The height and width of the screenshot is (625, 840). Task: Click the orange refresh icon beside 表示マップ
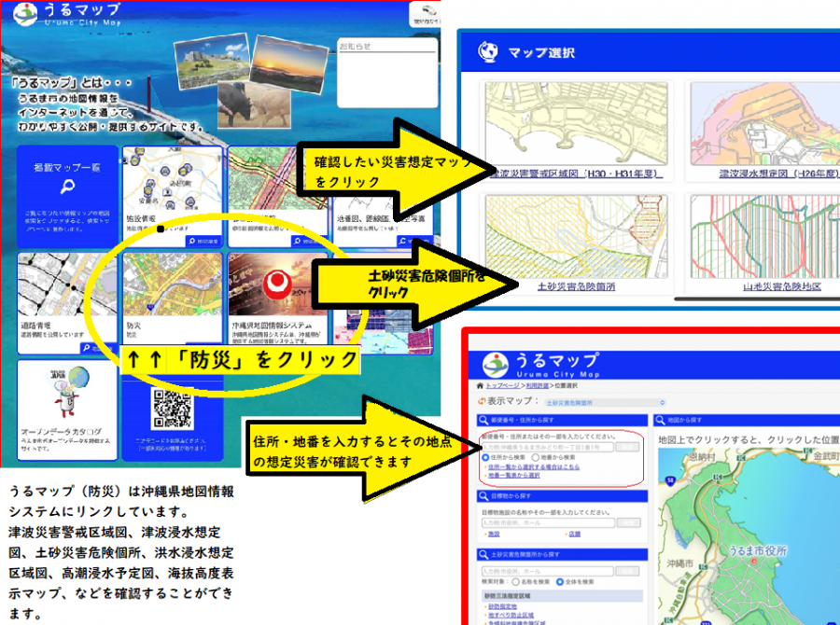pos(481,401)
